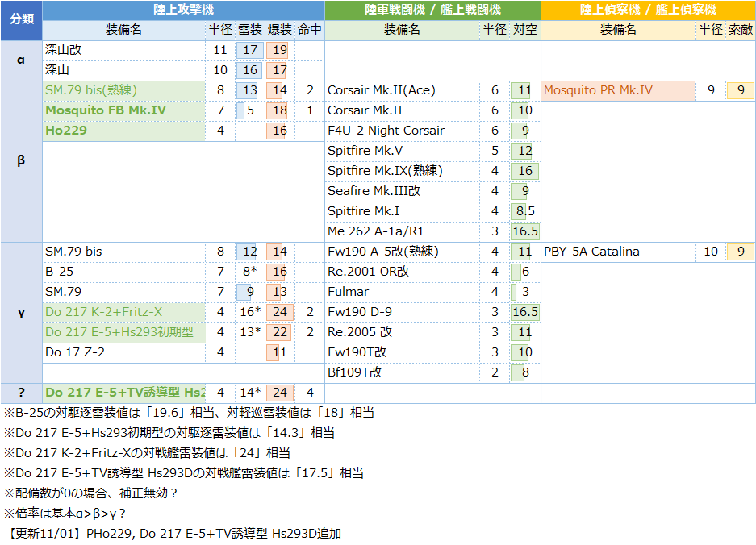Click Fw190 D-9's 対空 bar showing 16.5
Screen dimensions: 756x545
[525, 312]
